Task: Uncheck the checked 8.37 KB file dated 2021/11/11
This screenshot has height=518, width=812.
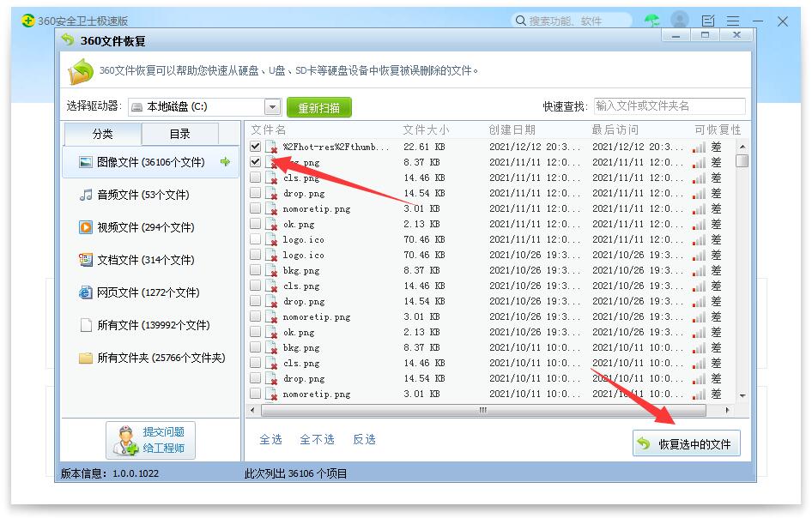Action: coord(255,162)
